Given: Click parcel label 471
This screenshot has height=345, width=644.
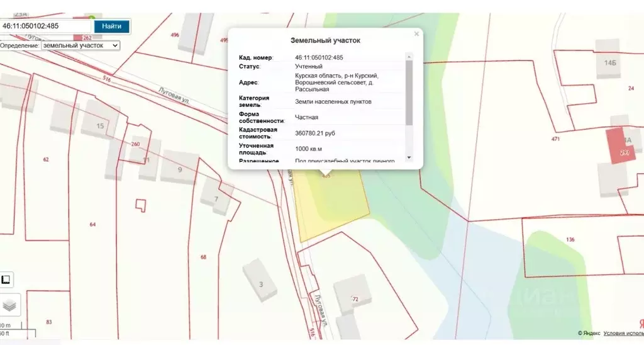Looking at the screenshot, I should 555,139.
